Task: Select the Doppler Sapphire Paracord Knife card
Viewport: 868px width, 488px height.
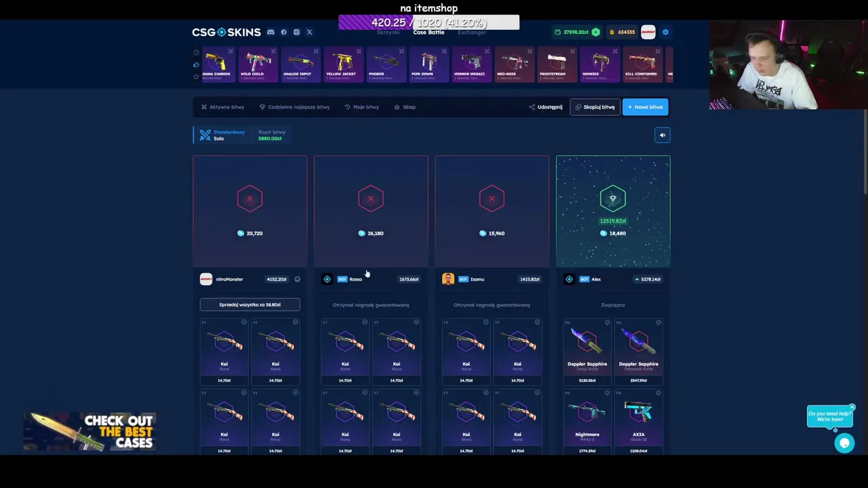Action: [x=639, y=352]
